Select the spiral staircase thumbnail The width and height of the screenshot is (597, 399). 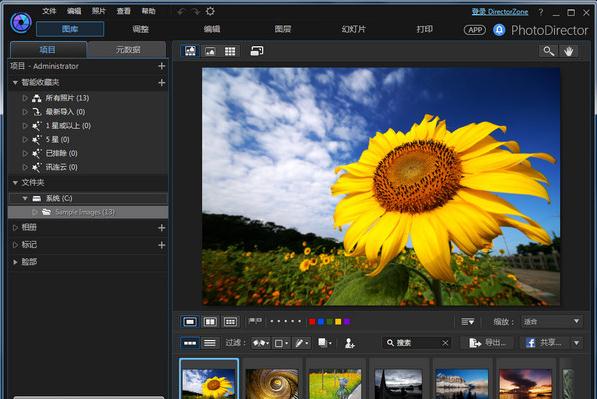272,383
